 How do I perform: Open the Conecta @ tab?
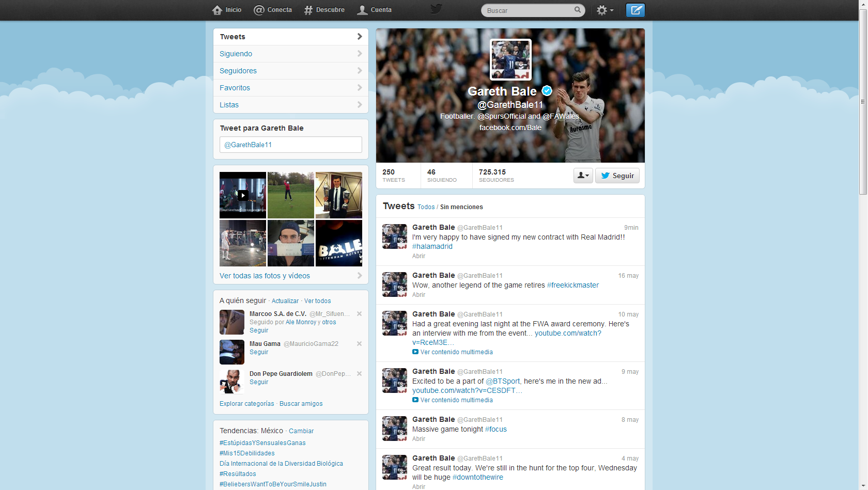(x=273, y=10)
